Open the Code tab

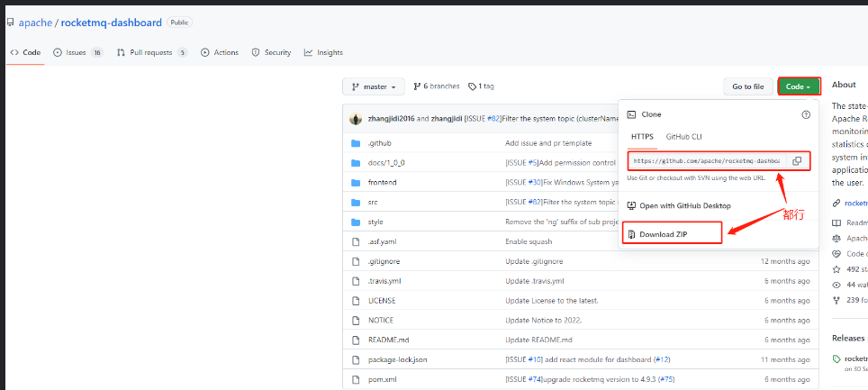25,52
